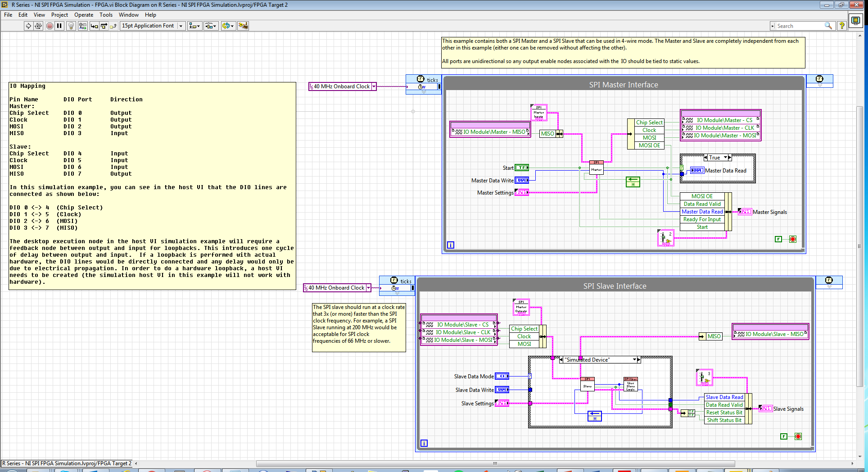Click the vertical scrollbar on right edge
The width and height of the screenshot is (868, 472).
click(859, 245)
